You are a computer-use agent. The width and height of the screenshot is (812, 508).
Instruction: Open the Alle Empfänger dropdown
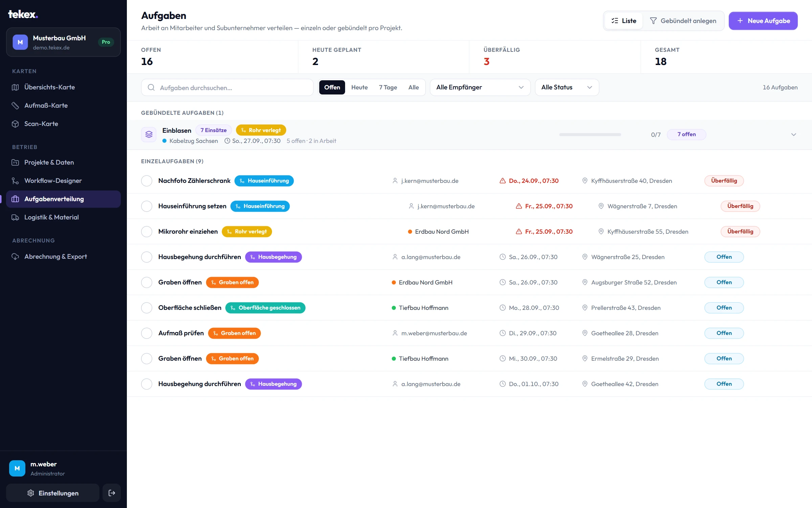pos(480,87)
